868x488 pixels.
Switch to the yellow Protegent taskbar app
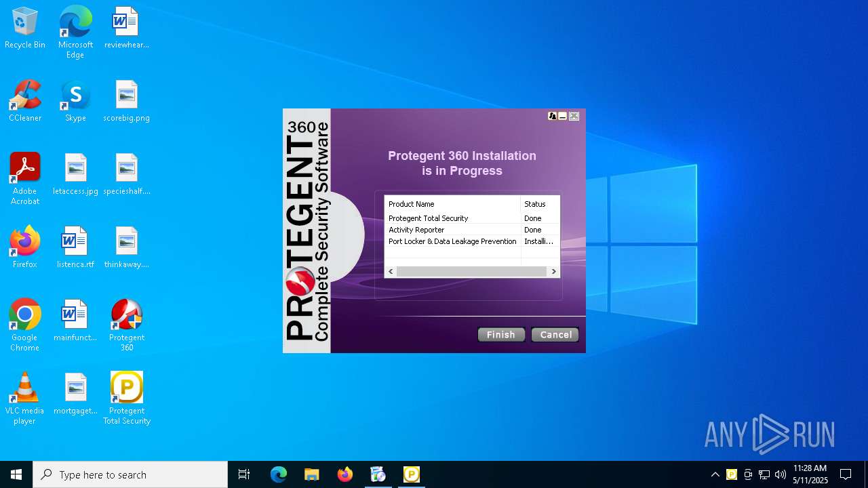coord(411,474)
